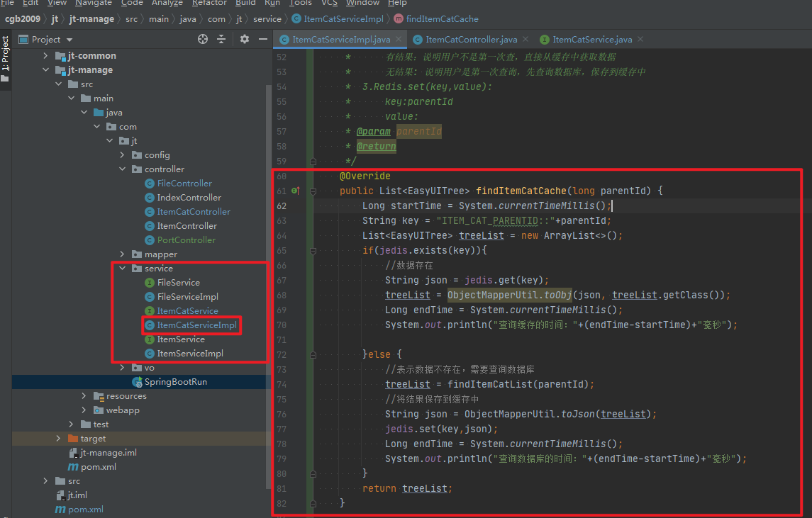Open the Refactor menu
Viewport: 812px width, 518px height.
click(x=209, y=3)
